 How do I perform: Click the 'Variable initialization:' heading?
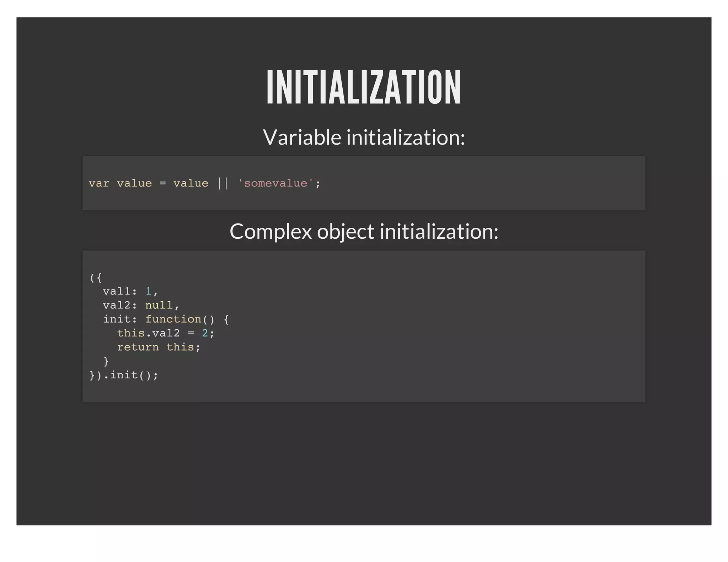coord(364,137)
